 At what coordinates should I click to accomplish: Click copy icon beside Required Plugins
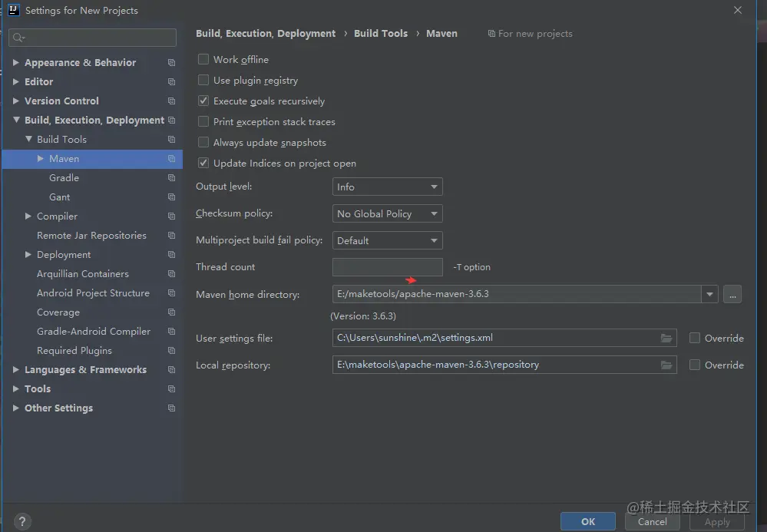[171, 351]
